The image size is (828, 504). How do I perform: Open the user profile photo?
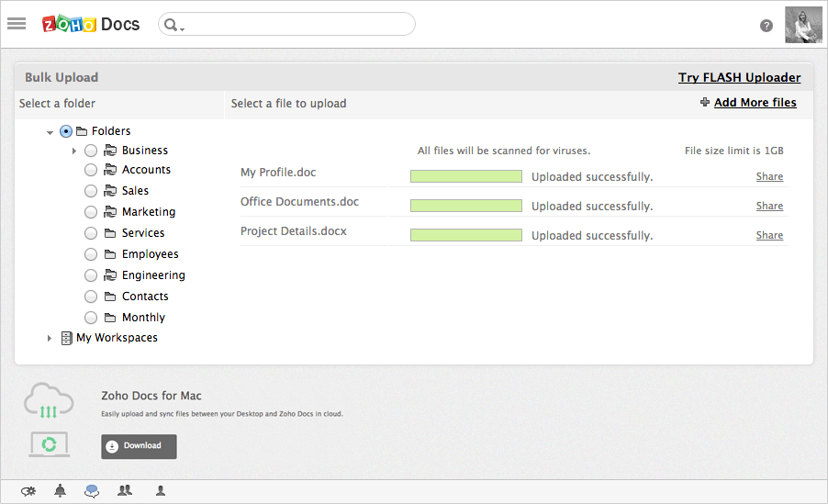click(x=803, y=24)
